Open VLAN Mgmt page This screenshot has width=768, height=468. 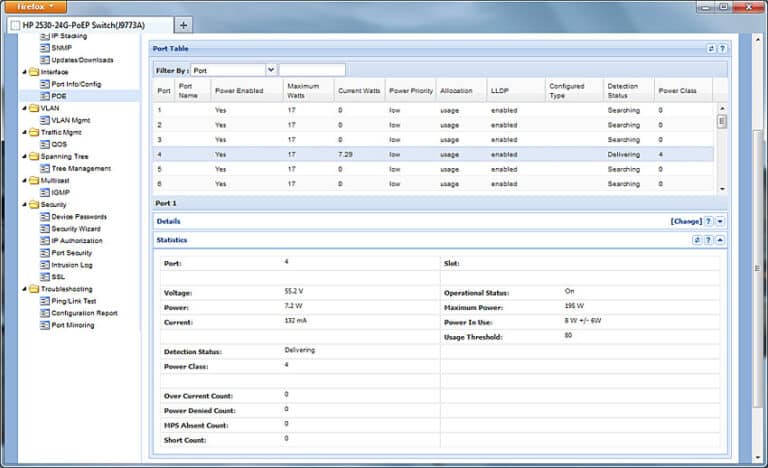point(71,120)
